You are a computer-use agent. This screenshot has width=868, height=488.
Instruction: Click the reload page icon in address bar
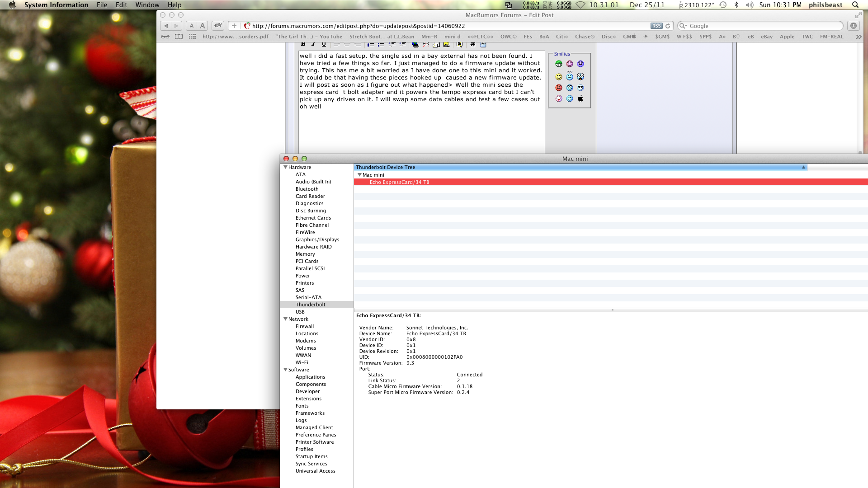(668, 26)
